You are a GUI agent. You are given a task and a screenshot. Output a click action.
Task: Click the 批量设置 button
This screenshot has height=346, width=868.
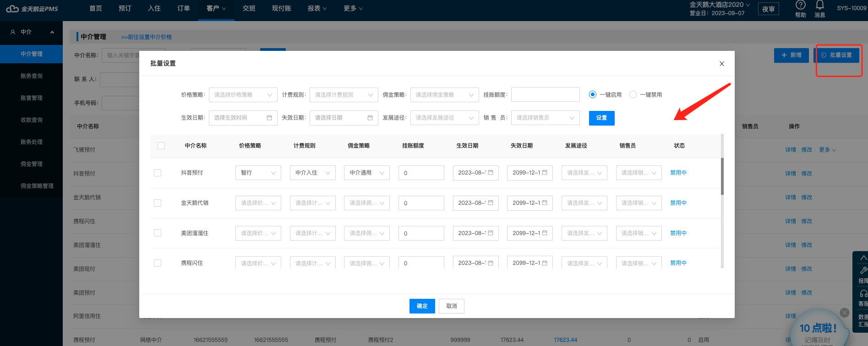(836, 55)
